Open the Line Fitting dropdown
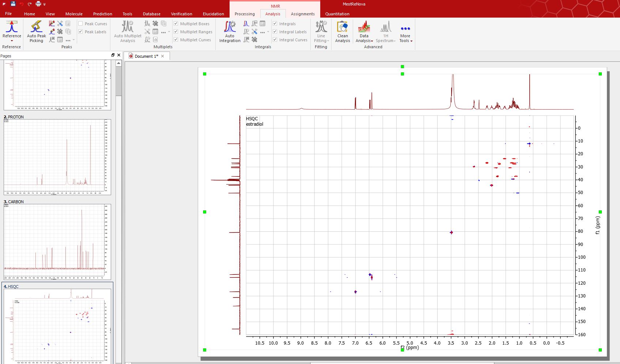Image resolution: width=620 pixels, height=364 pixels. click(321, 32)
